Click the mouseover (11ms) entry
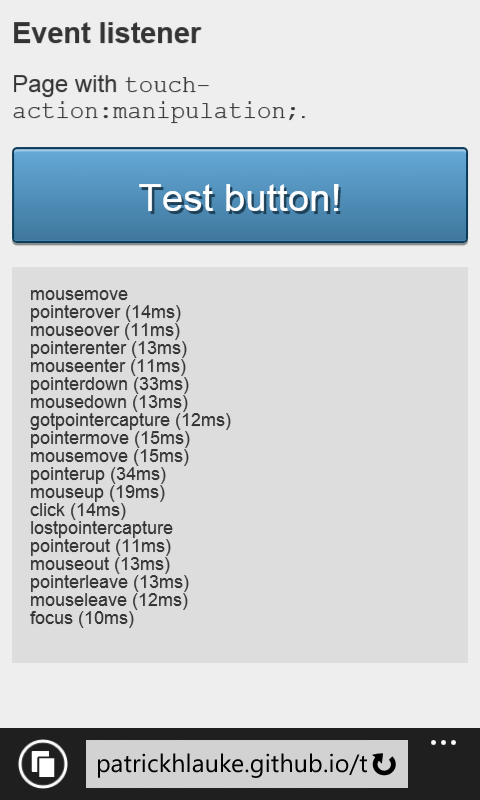Viewport: 480px width, 800px height. [105, 330]
